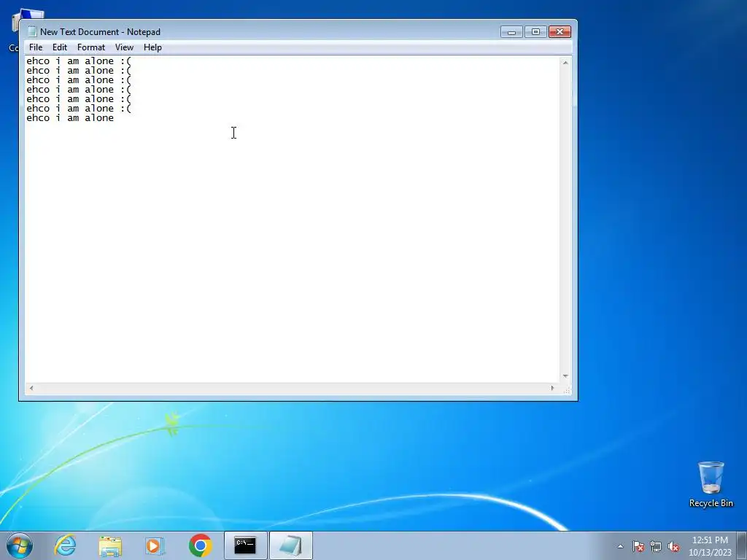Viewport: 747px width, 560px height.
Task: Click the network status tray icon
Action: [656, 546]
